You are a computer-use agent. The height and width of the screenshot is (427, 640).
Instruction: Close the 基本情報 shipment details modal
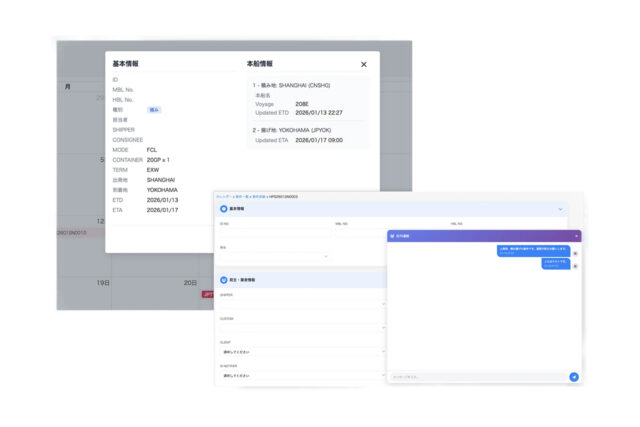tap(363, 64)
